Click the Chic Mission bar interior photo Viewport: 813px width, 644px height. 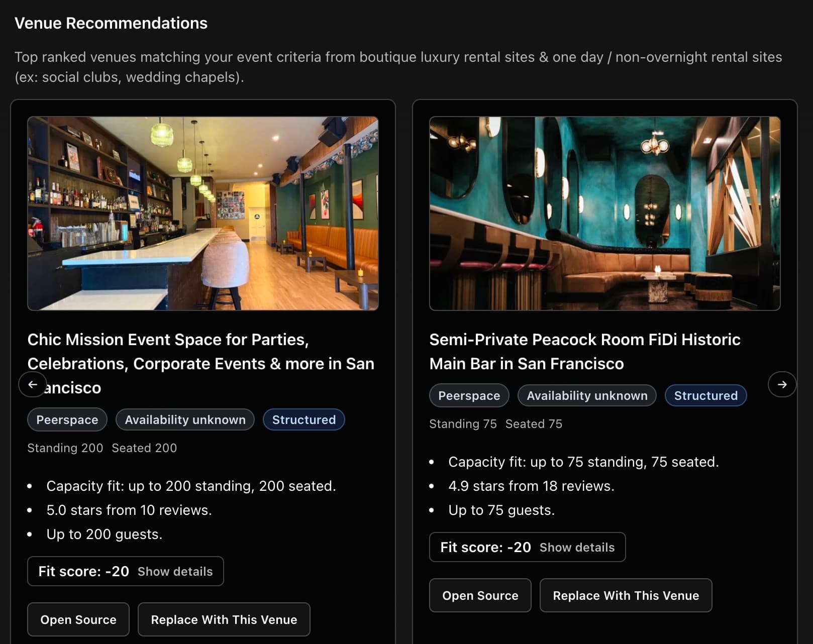(x=203, y=212)
